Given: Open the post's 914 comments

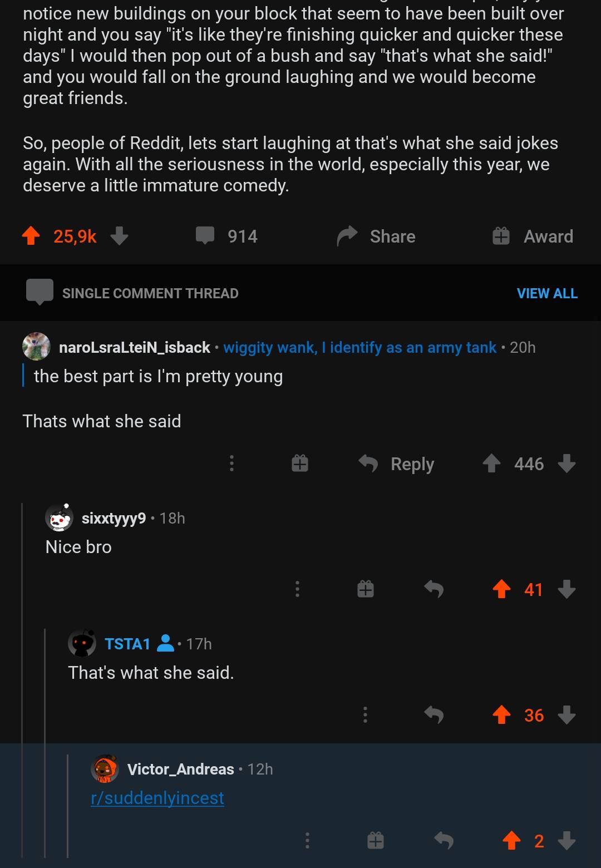Looking at the screenshot, I should 226,236.
